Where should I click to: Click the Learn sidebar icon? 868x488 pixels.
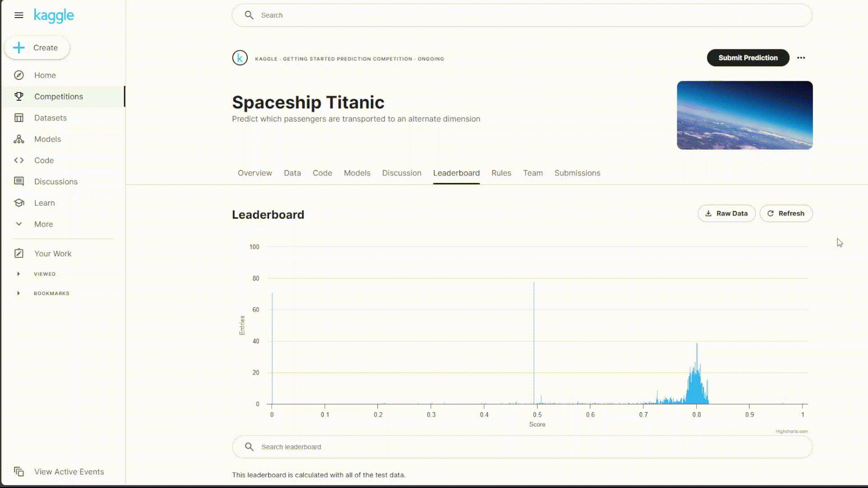[x=19, y=202]
